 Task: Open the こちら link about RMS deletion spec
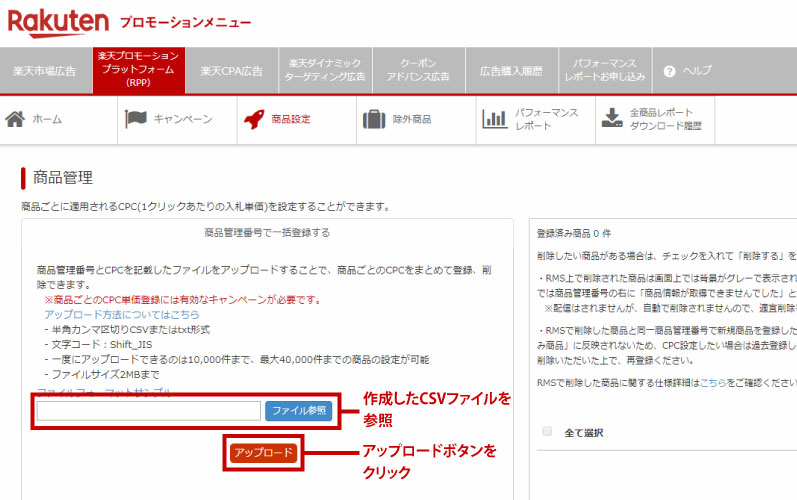click(713, 383)
